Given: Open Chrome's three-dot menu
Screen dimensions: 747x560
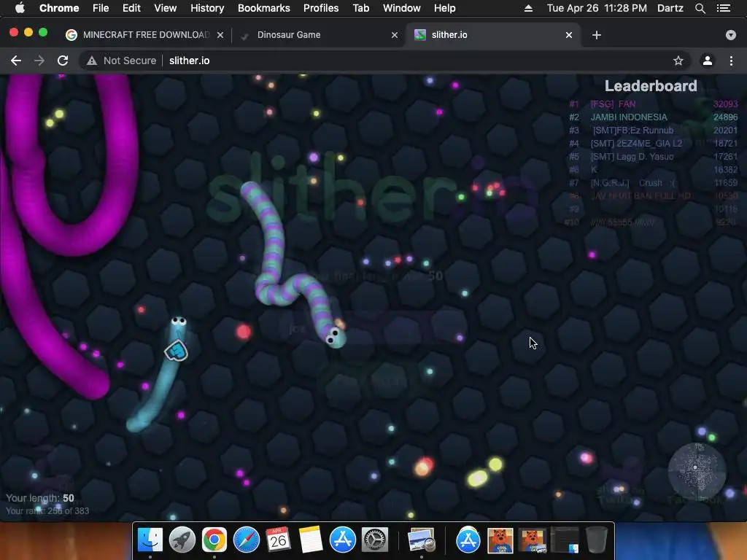Looking at the screenshot, I should tap(731, 61).
